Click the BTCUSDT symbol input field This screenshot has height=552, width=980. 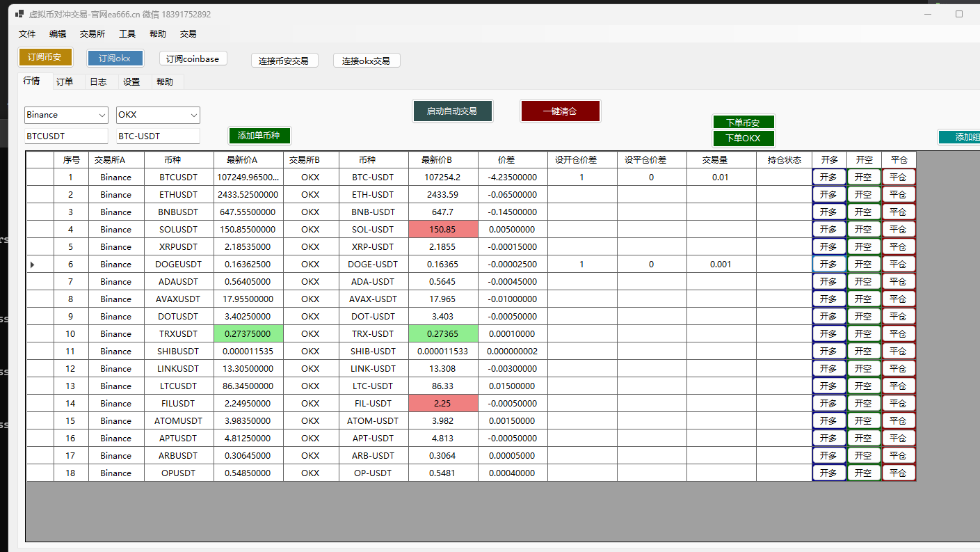click(66, 136)
